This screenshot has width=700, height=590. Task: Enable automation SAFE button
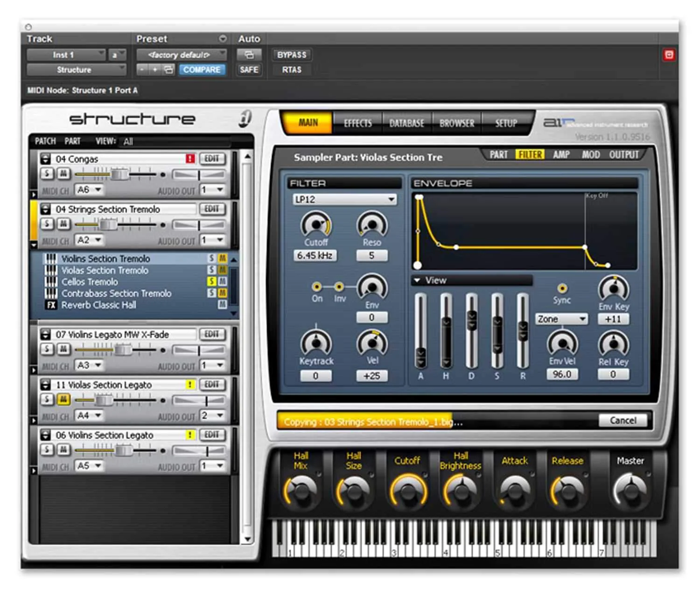point(249,70)
